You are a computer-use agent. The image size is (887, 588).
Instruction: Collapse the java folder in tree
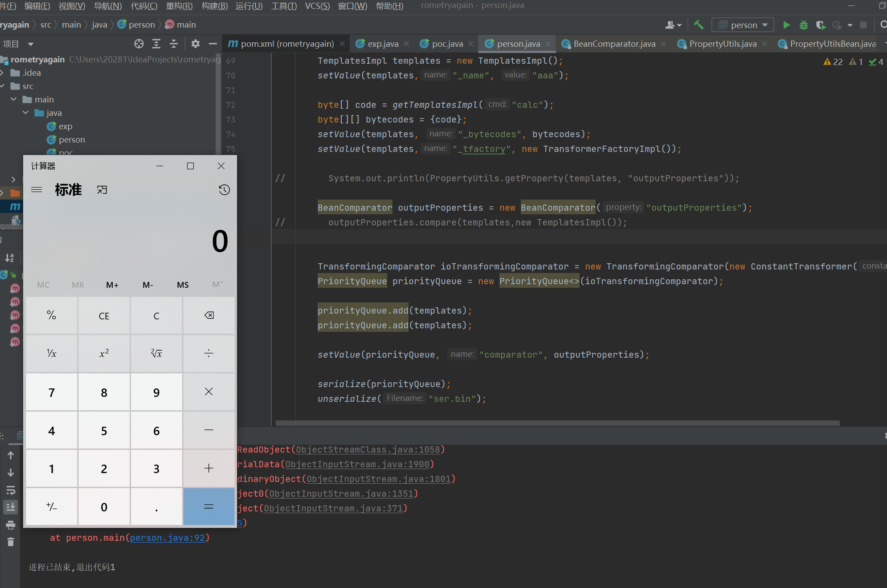pos(25,113)
